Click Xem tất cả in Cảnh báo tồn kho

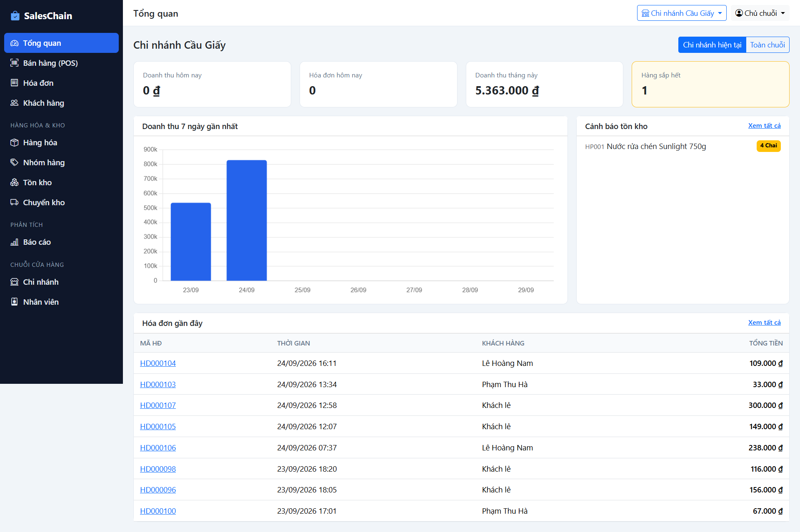[x=764, y=126]
